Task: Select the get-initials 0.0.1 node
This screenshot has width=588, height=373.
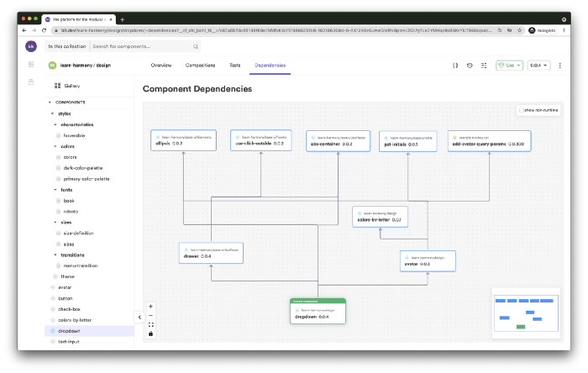Action: coord(408,141)
